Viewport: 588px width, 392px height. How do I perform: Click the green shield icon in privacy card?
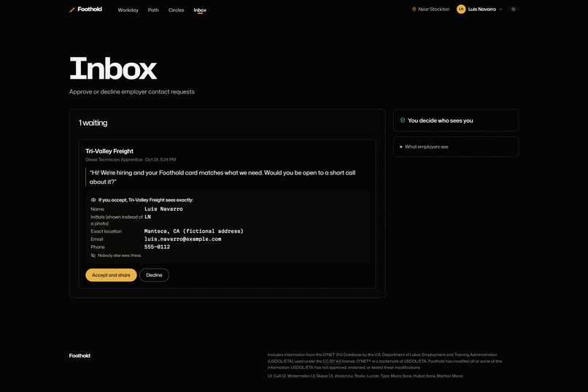(403, 120)
